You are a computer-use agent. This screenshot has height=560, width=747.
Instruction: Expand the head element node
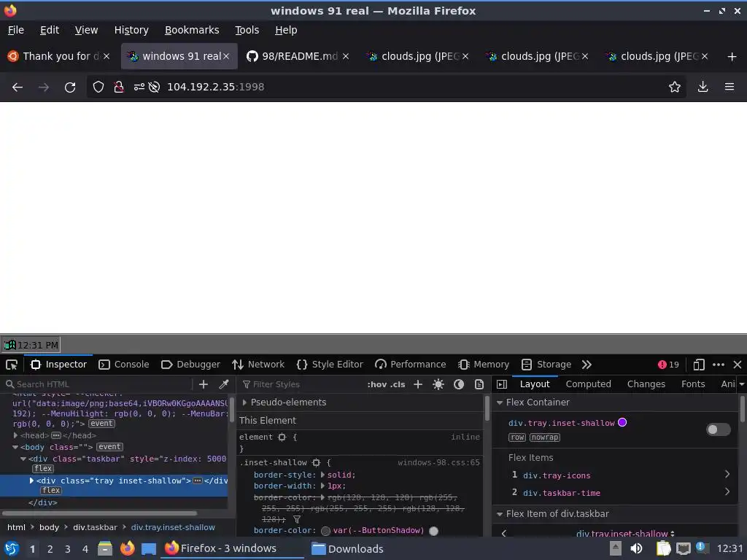[16, 435]
